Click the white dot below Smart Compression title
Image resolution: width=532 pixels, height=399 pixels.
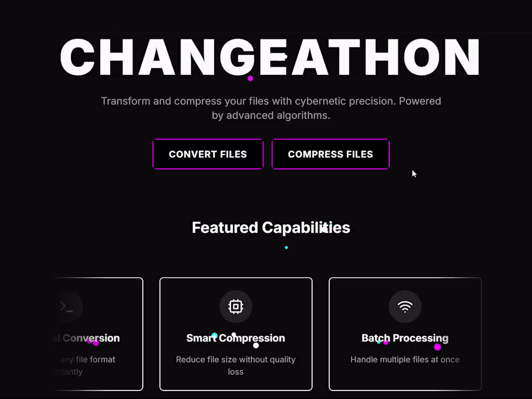(256, 345)
